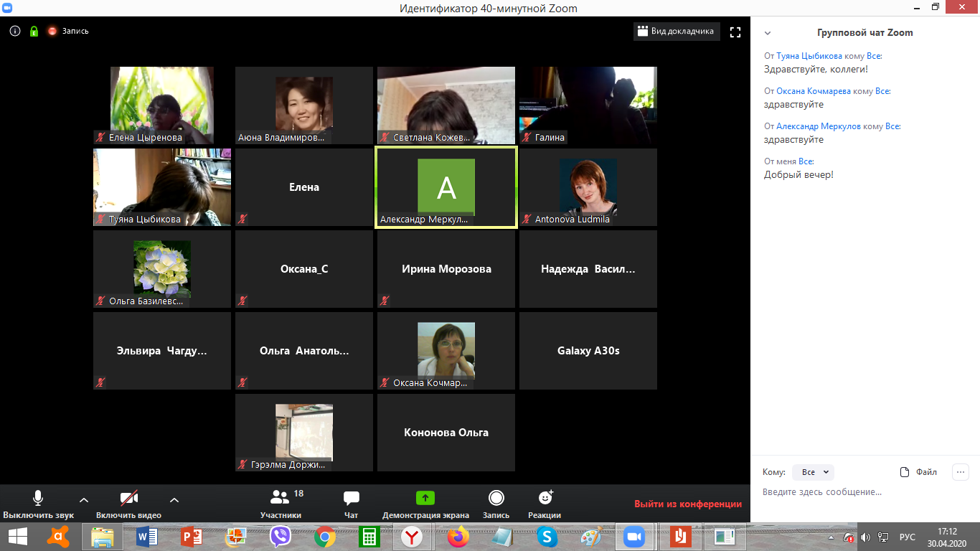Expand audio options arrow beside microphone
Image resolution: width=980 pixels, height=551 pixels.
(x=84, y=500)
